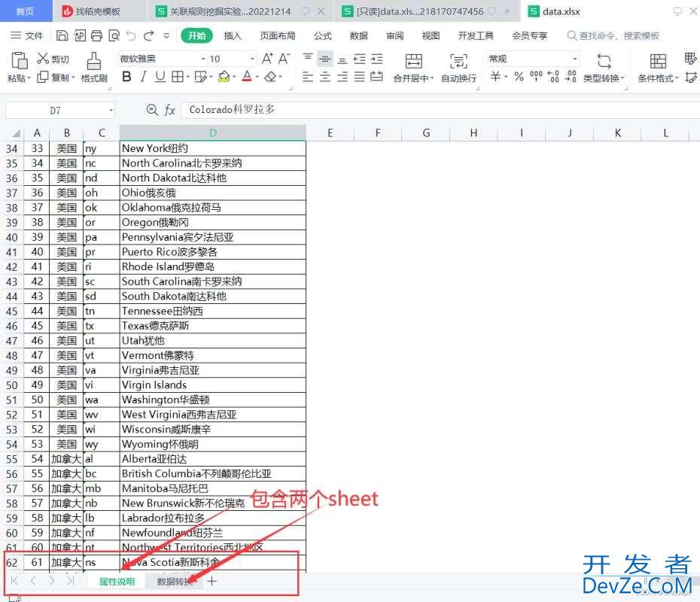Go to first sheet navigation arrow
Image resolution: width=700 pixels, height=602 pixels.
[x=15, y=581]
